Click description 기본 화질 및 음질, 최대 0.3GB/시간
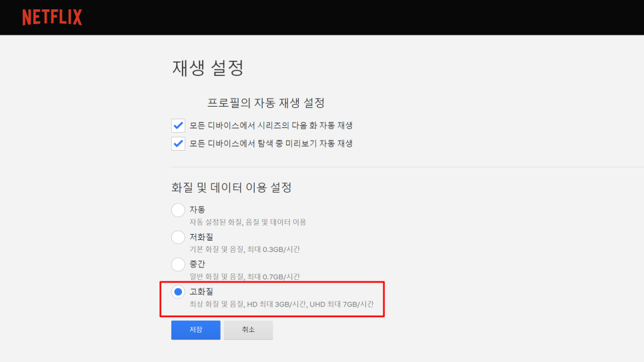The width and height of the screenshot is (644, 362). [245, 249]
